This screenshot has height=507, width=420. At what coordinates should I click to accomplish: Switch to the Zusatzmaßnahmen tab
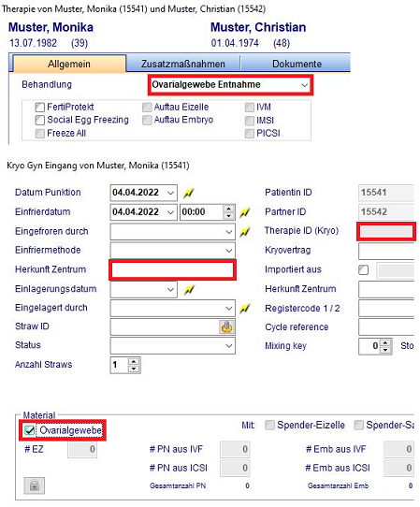tap(183, 64)
